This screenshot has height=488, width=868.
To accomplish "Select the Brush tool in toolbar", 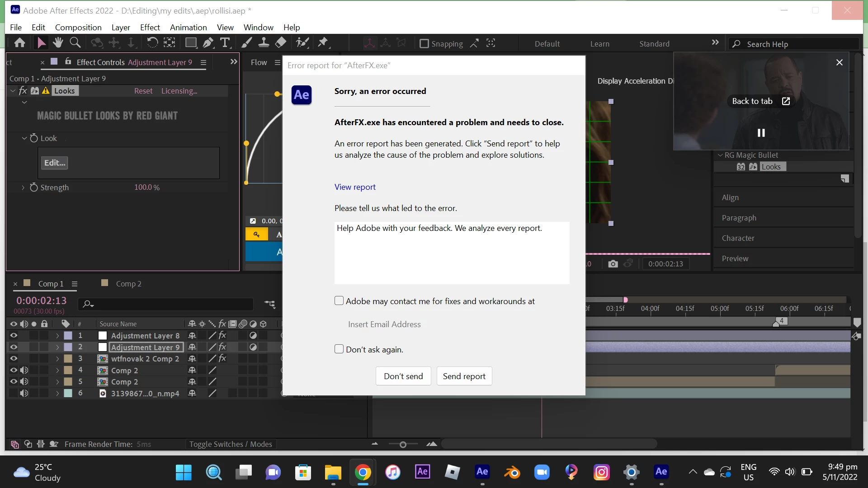I will click(247, 43).
